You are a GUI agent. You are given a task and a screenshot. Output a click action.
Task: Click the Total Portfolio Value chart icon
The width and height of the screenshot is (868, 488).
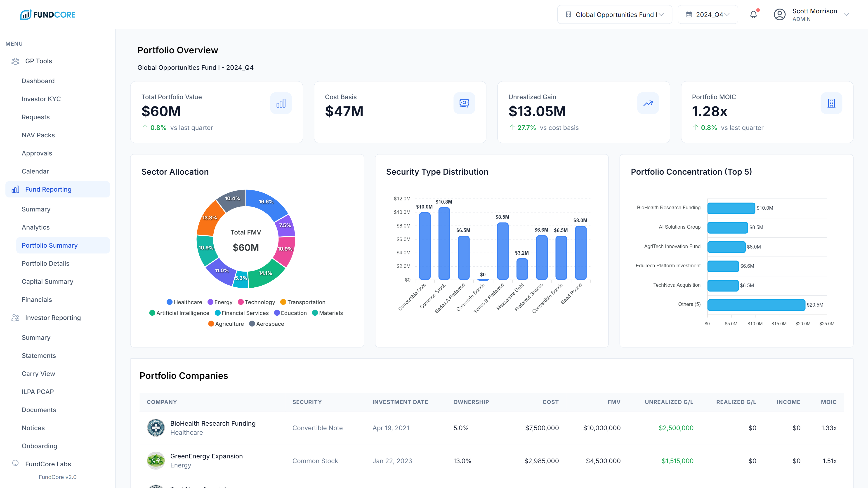(281, 103)
